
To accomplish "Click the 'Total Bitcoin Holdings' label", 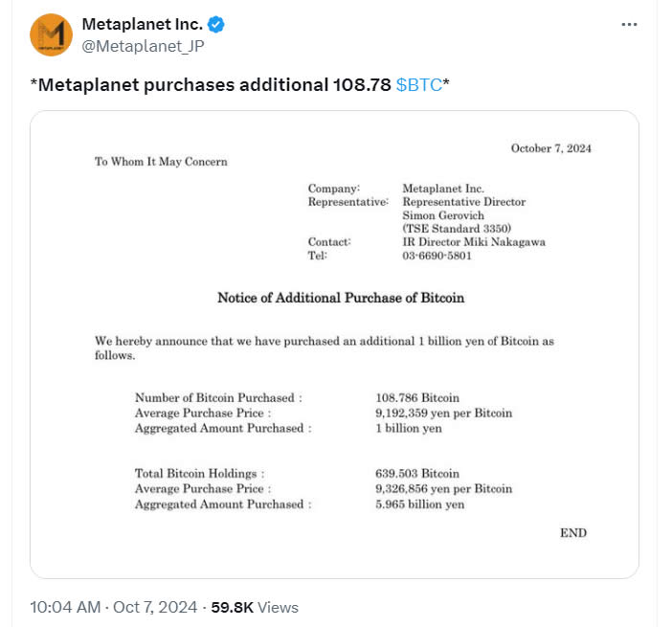I will tap(199, 473).
